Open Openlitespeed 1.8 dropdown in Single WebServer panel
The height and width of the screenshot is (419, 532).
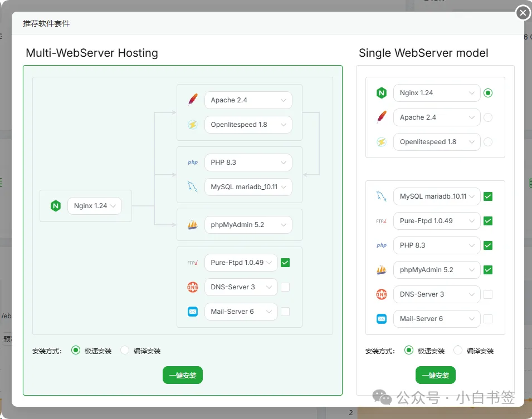point(437,142)
